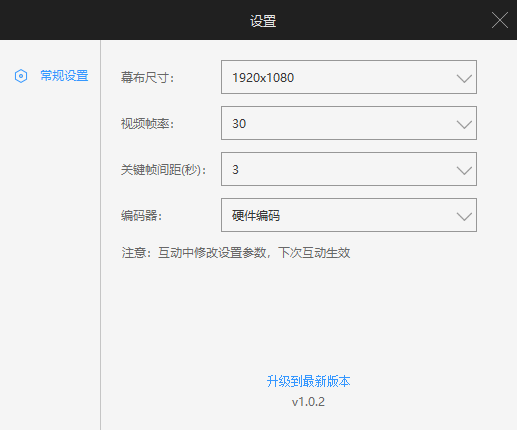Viewport: 517px width, 430px height.
Task: Click the 幕布尺寸 label
Action: pos(147,78)
